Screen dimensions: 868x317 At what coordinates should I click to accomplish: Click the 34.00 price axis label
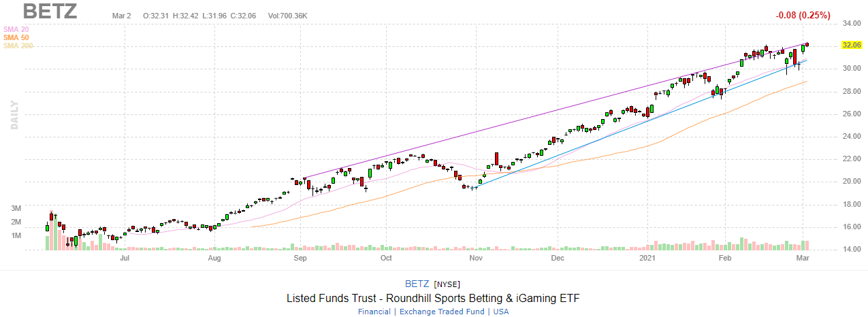pyautogui.click(x=853, y=23)
